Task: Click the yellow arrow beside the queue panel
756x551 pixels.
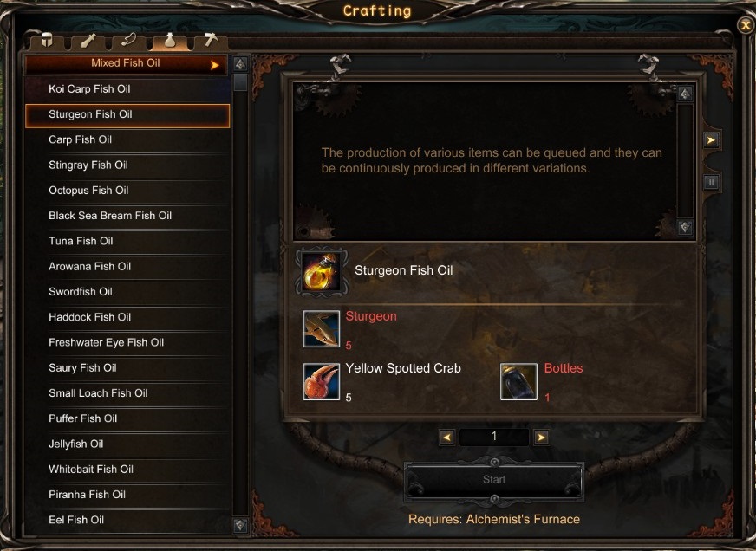Action: 711,140
